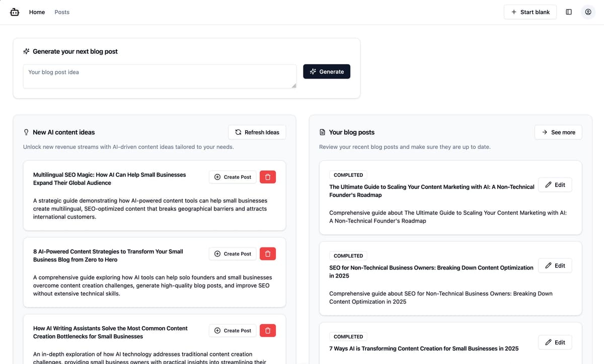
Task: Click the document icon beside Your blog posts
Action: 322,132
